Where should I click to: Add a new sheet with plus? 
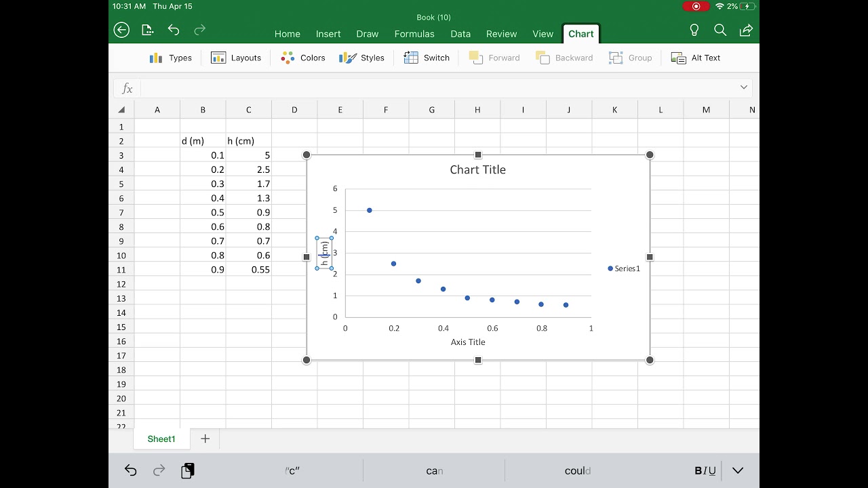coord(205,439)
